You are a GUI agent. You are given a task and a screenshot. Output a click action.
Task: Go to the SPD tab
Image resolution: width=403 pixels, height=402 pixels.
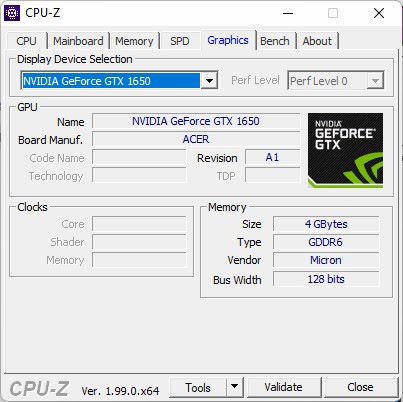coord(180,41)
